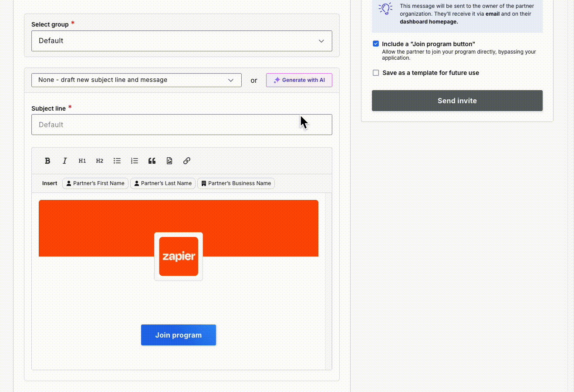574x392 pixels.
Task: Click the message editor vertical scrollbar
Action: pos(328,281)
